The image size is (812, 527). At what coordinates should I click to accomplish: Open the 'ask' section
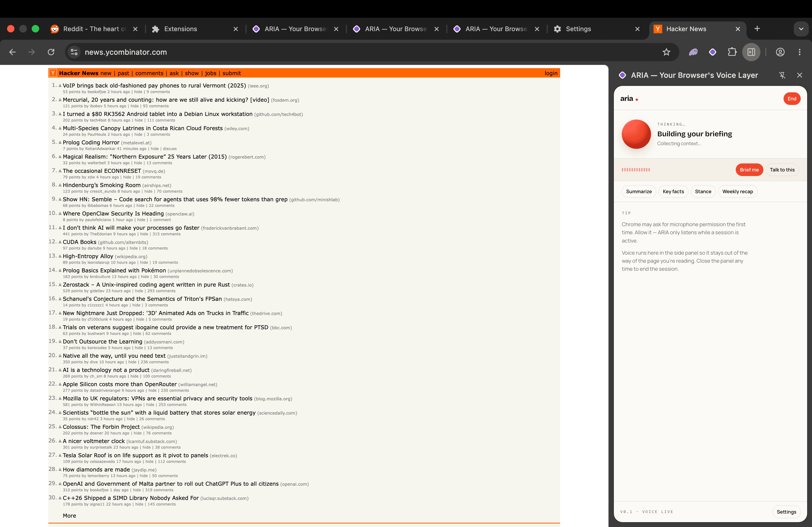click(174, 73)
